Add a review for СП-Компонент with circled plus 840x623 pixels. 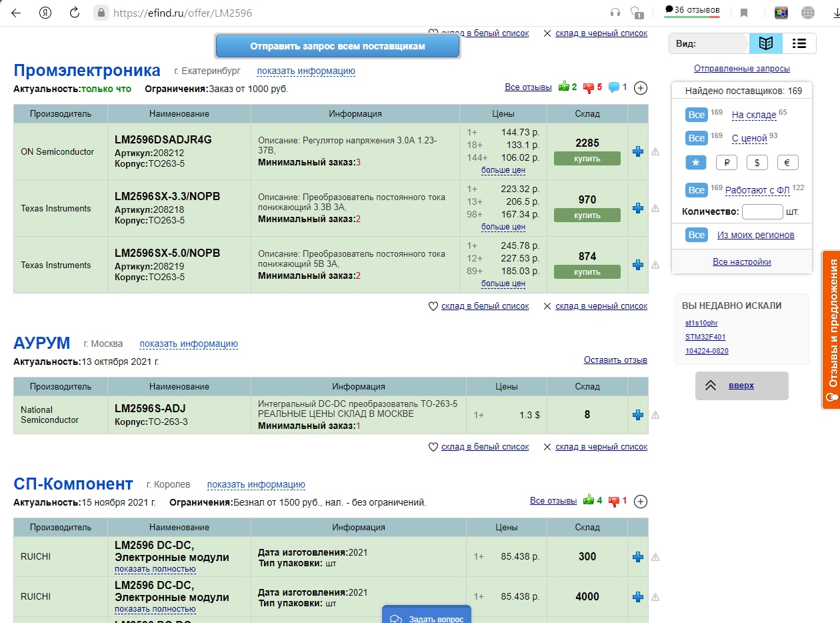pos(640,501)
